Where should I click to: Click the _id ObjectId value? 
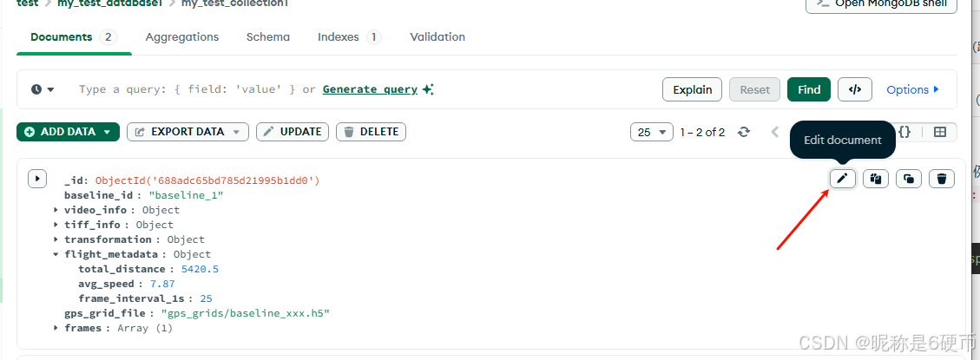point(207,180)
